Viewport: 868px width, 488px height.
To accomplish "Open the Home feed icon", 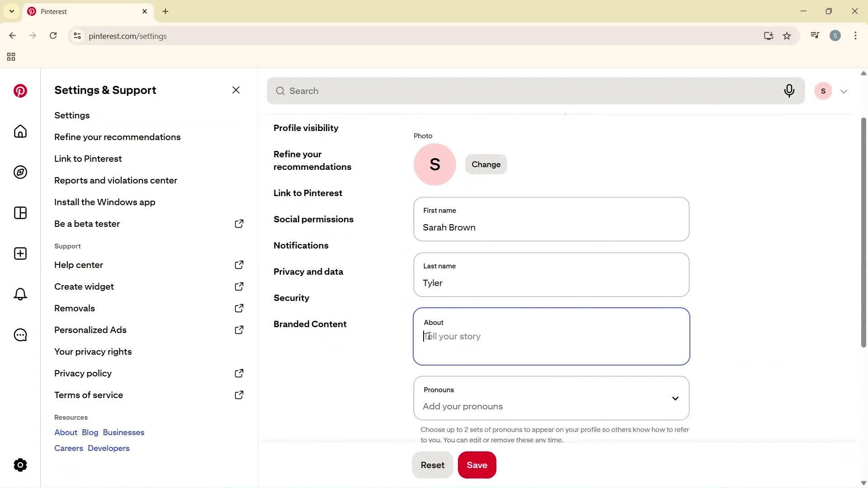I will click(20, 131).
